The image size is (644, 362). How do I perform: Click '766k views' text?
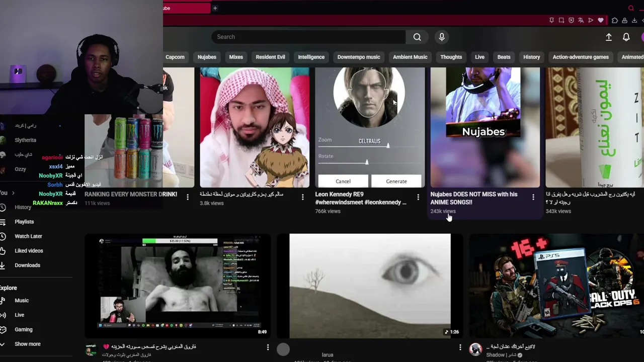click(328, 211)
